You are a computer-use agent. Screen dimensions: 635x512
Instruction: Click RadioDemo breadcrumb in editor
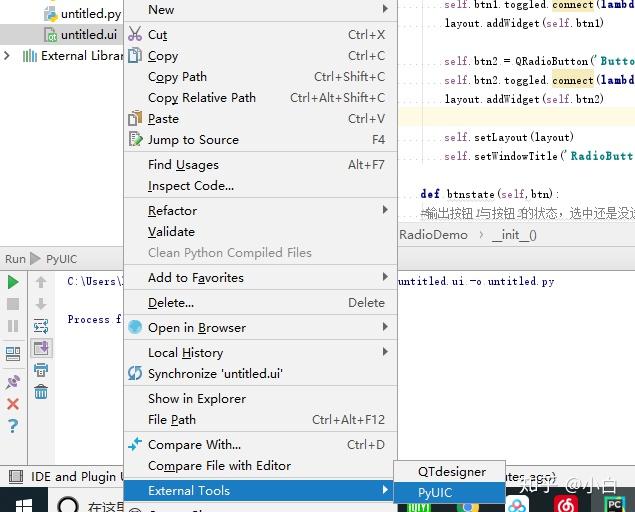click(433, 235)
